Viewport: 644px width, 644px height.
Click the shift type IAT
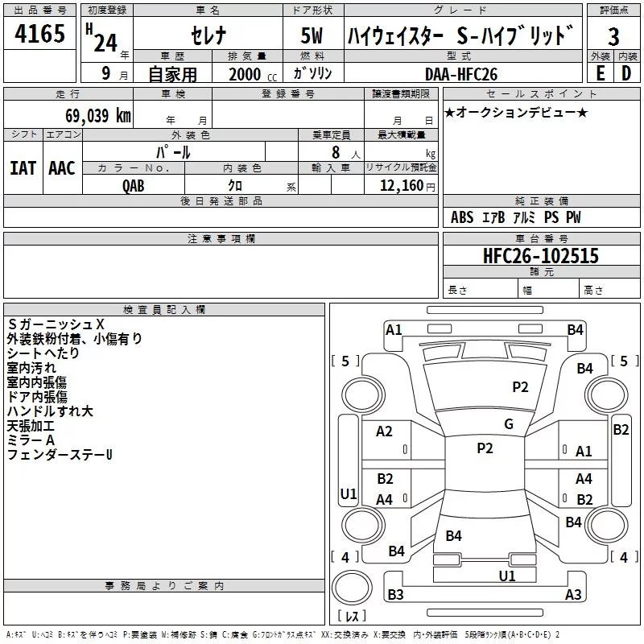pos(23,168)
